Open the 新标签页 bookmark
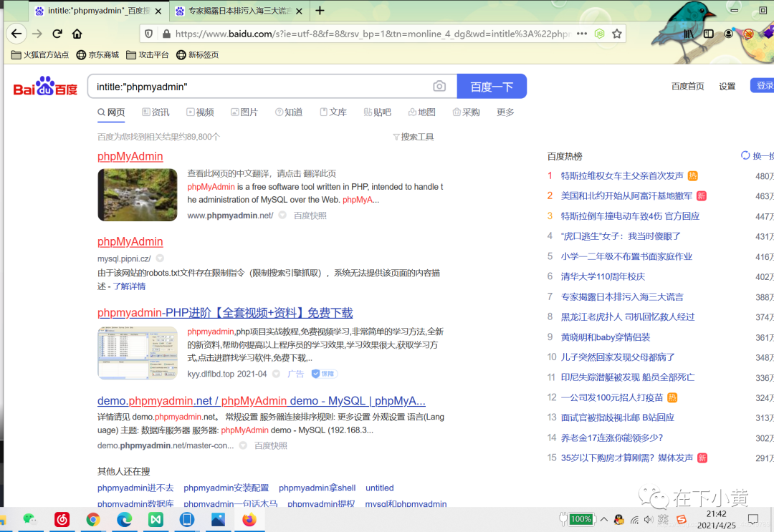The height and width of the screenshot is (532, 774). [198, 54]
